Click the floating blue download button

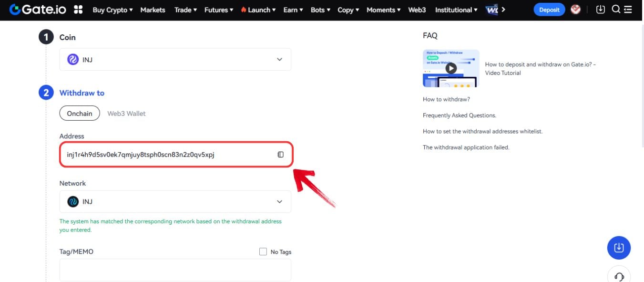pos(619,248)
